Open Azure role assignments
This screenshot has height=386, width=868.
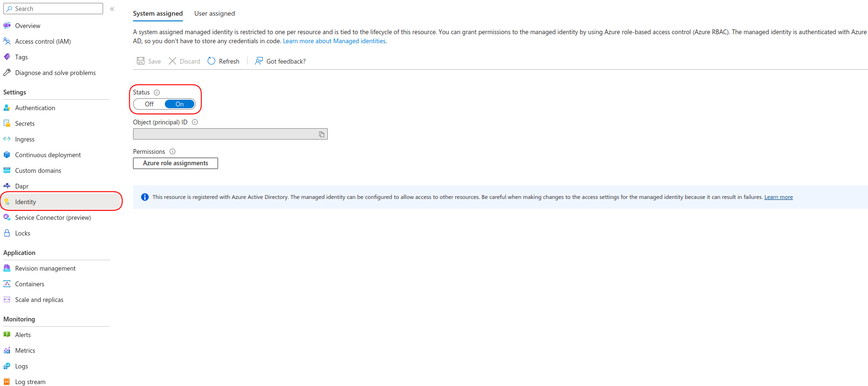[x=175, y=163]
